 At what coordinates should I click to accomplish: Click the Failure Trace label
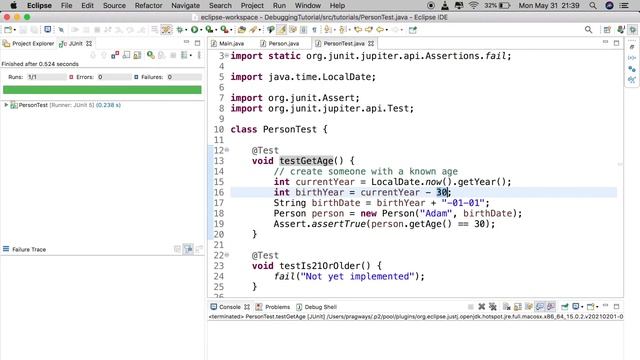coord(29,249)
